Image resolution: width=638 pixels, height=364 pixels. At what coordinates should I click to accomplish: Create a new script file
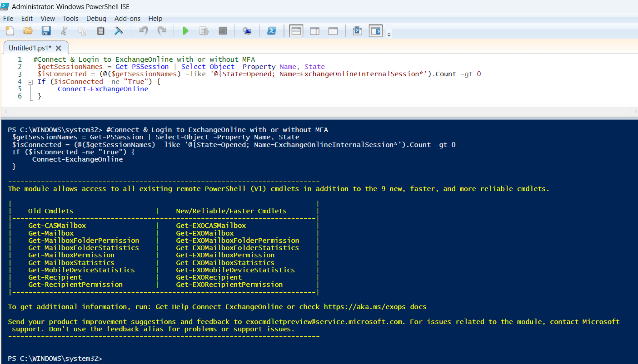(10, 31)
